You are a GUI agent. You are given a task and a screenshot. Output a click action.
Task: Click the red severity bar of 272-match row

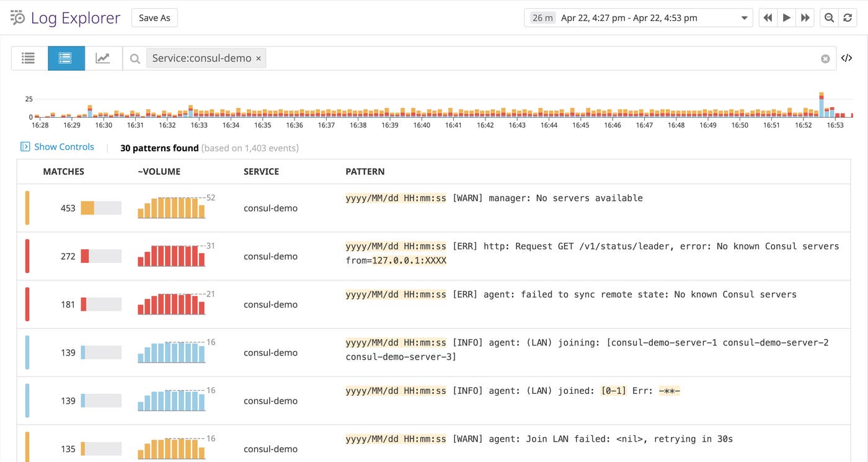27,256
